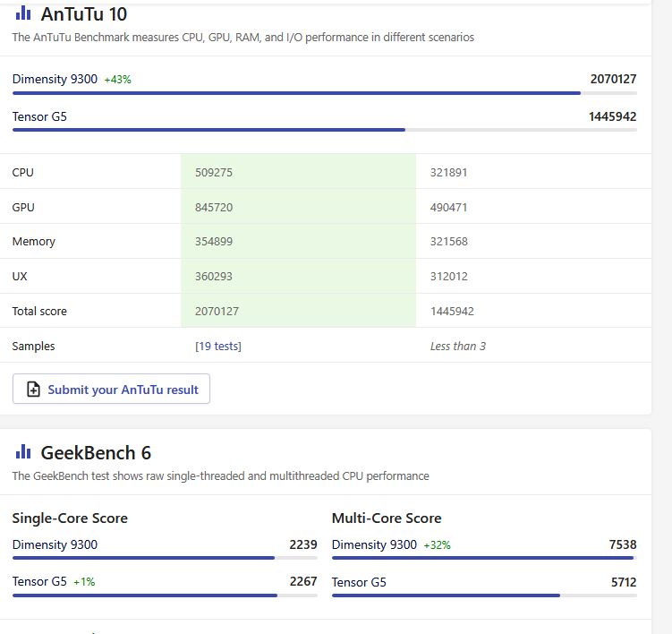Click the document-plus icon on the Submit button
Viewport: 672px width, 634px height.
33,390
